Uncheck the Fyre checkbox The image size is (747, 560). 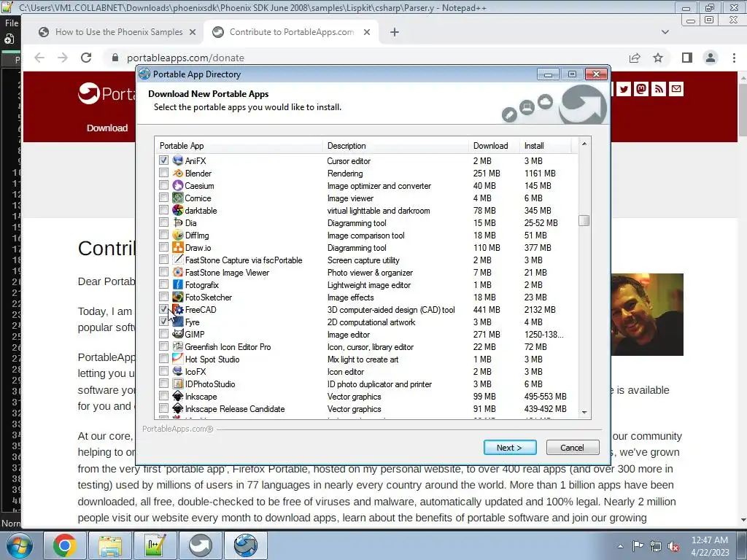pyautogui.click(x=164, y=321)
